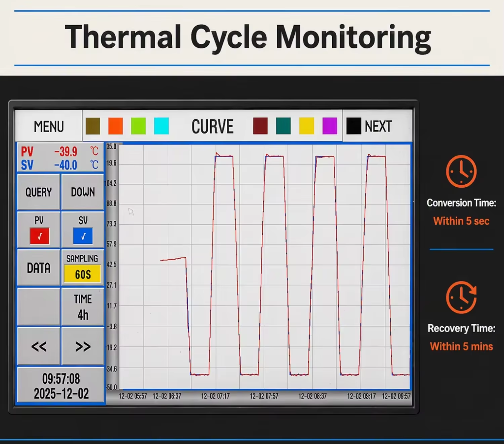This screenshot has height=444, width=504.
Task: Select the dark red curve swatch
Action: pos(260,126)
